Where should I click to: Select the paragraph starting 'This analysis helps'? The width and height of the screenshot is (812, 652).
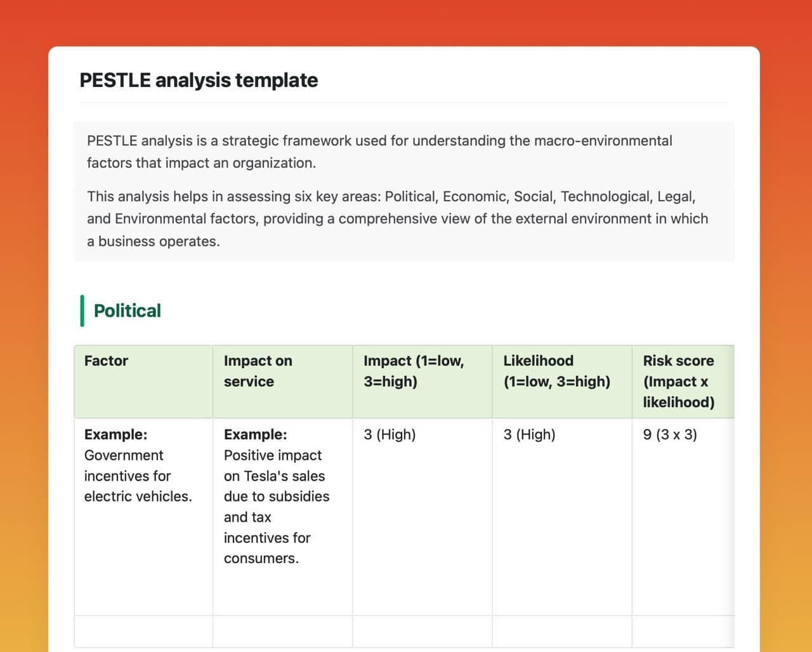(x=397, y=219)
